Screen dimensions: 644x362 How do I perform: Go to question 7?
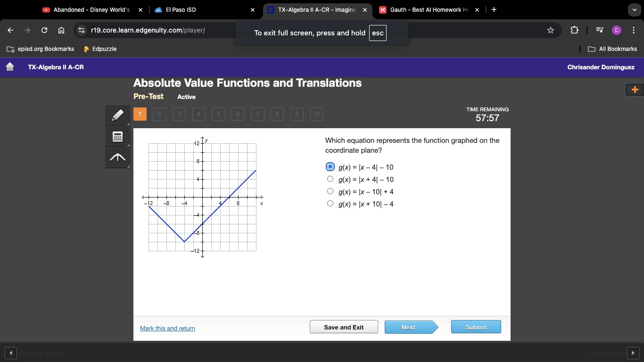258,114
